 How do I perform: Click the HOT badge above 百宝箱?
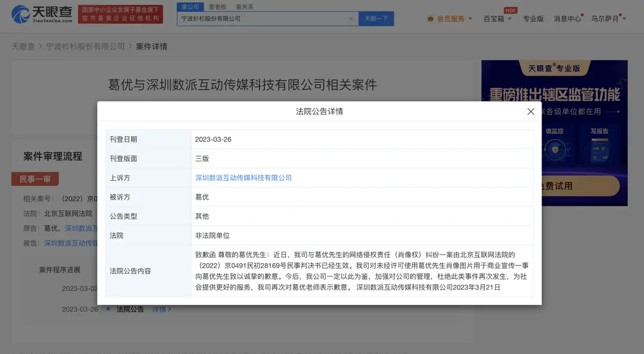511,11
